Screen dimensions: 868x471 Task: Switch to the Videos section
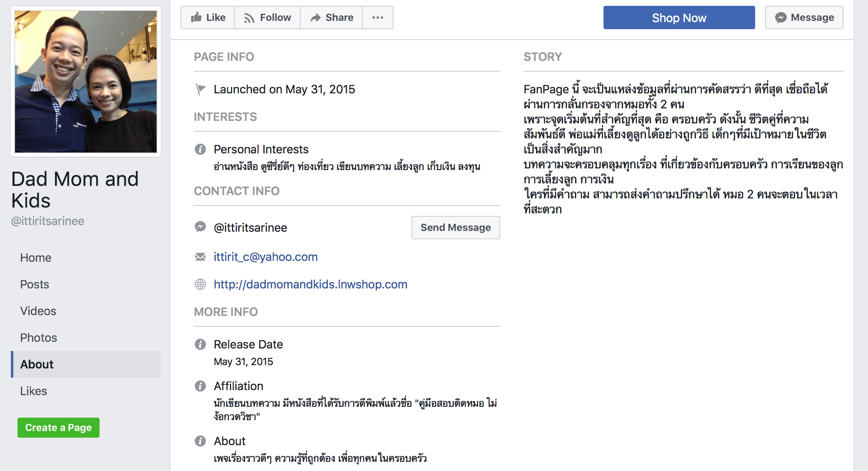[38, 311]
